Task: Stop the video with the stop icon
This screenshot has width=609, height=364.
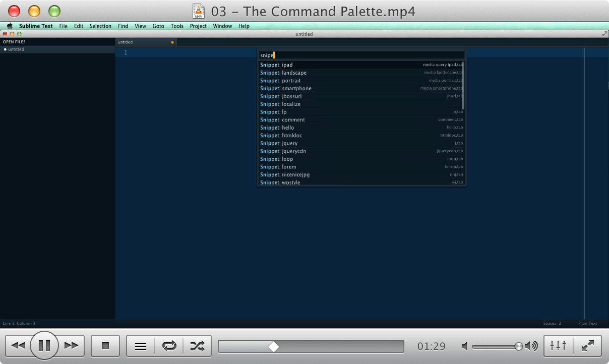Action: pyautogui.click(x=105, y=345)
